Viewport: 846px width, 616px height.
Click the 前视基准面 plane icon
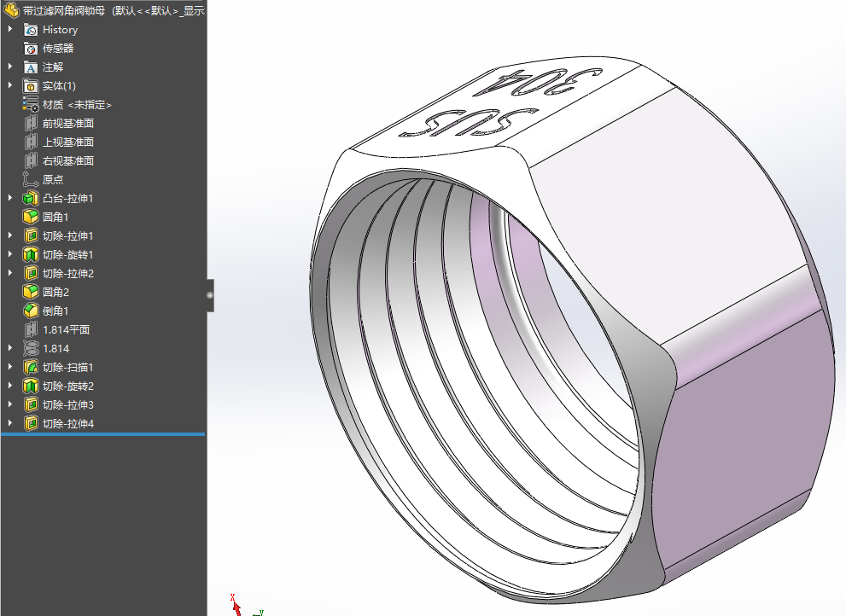coord(31,124)
